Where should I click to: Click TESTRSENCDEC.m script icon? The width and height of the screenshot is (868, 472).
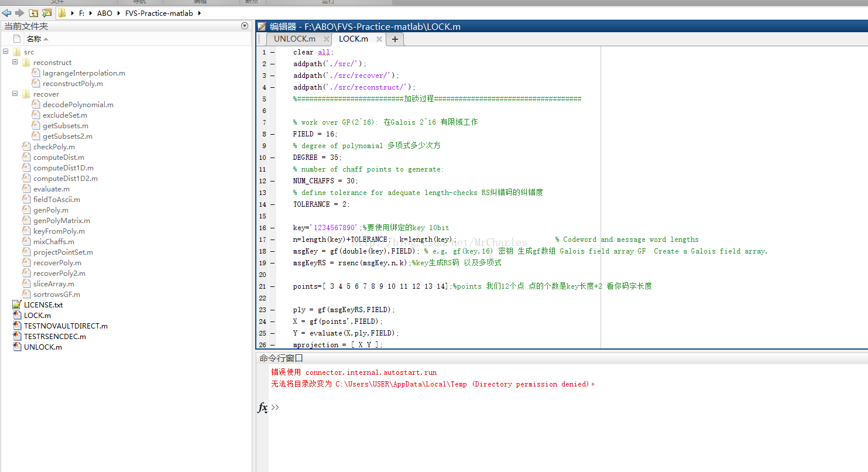click(17, 336)
